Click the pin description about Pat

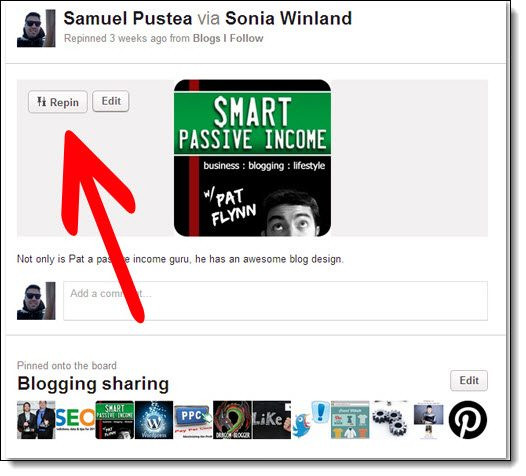point(180,259)
